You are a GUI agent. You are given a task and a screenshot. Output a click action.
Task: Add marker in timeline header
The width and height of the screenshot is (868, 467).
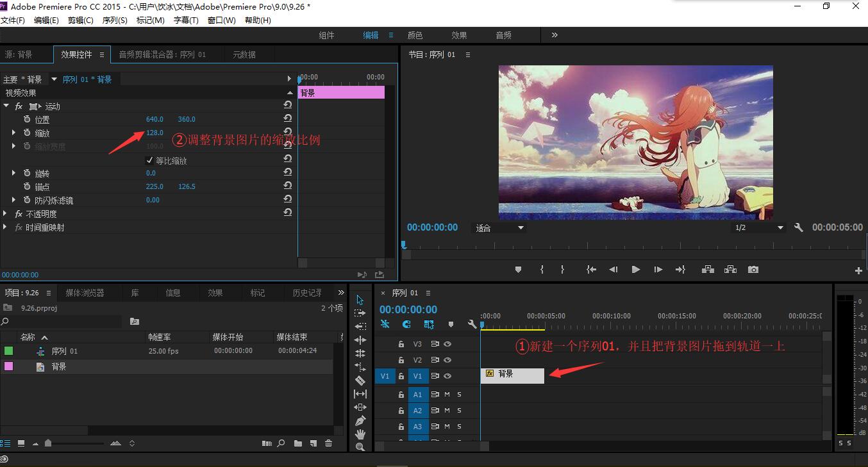451,325
